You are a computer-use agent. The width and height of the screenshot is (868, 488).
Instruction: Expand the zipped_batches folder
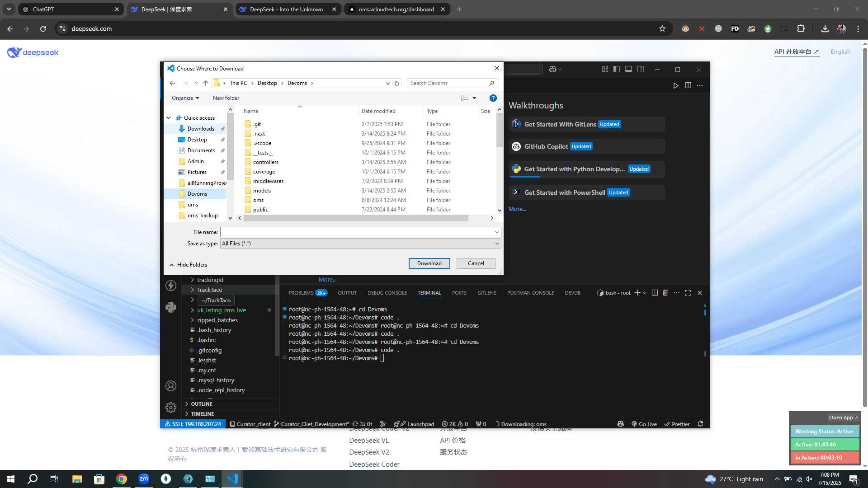pos(192,320)
